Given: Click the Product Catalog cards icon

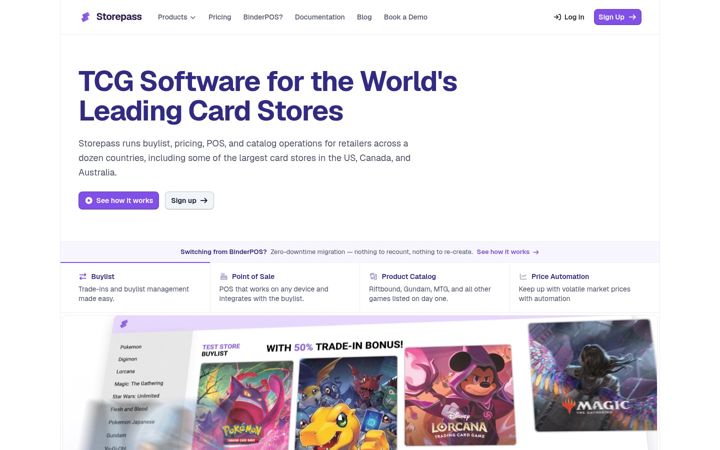Looking at the screenshot, I should tap(373, 276).
